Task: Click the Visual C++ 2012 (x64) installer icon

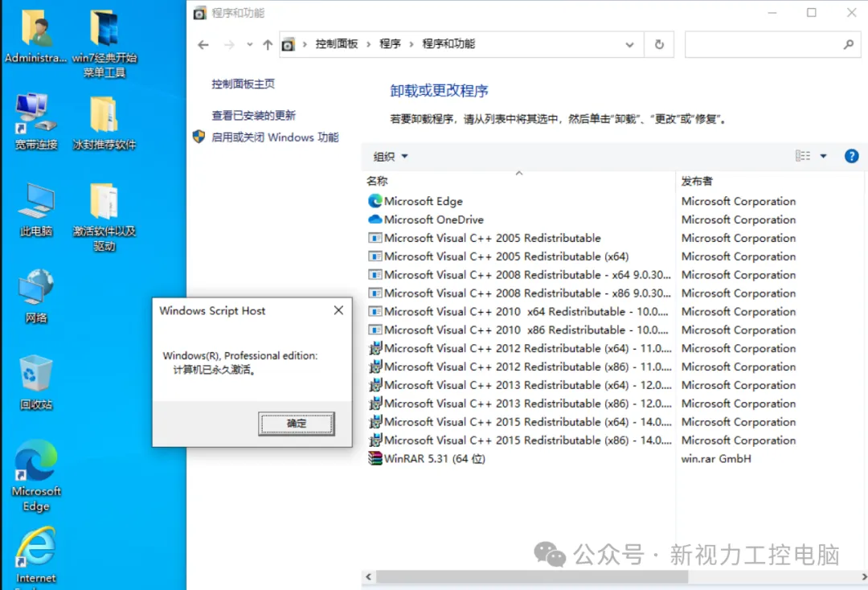Action: 375,348
